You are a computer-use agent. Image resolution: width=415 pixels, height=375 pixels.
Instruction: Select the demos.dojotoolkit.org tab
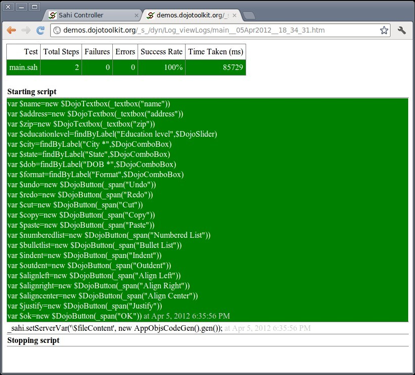(191, 15)
